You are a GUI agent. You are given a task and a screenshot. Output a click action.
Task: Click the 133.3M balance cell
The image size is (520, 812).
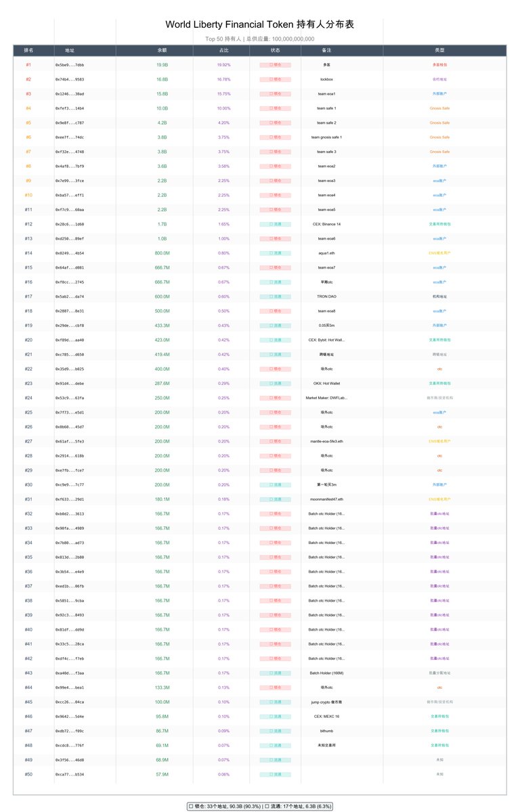162,687
